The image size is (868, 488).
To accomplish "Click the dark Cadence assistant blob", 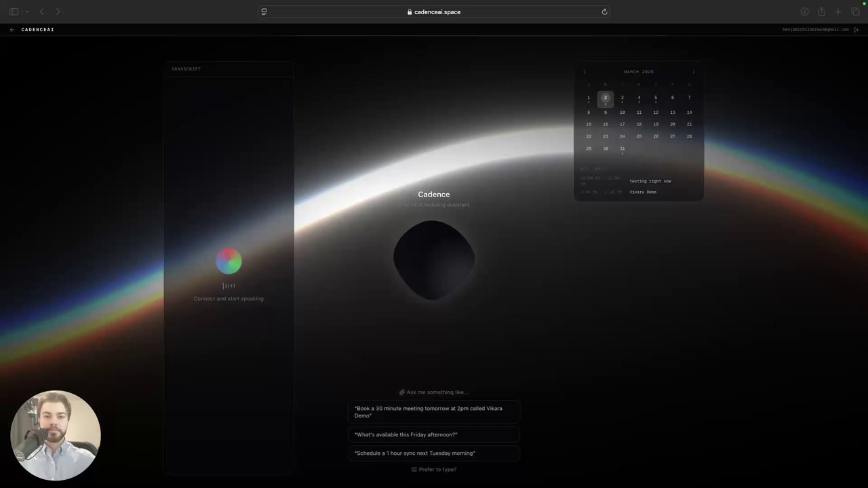I will (x=434, y=260).
